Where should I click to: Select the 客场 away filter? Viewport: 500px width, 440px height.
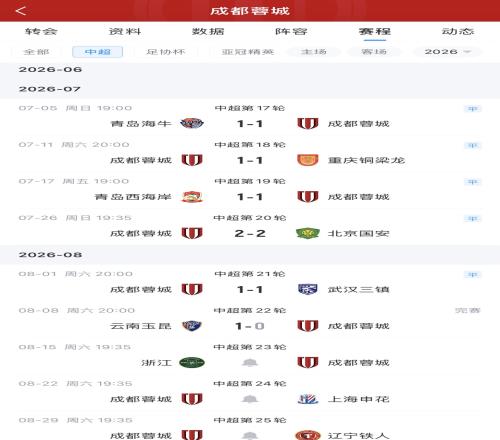[374, 52]
